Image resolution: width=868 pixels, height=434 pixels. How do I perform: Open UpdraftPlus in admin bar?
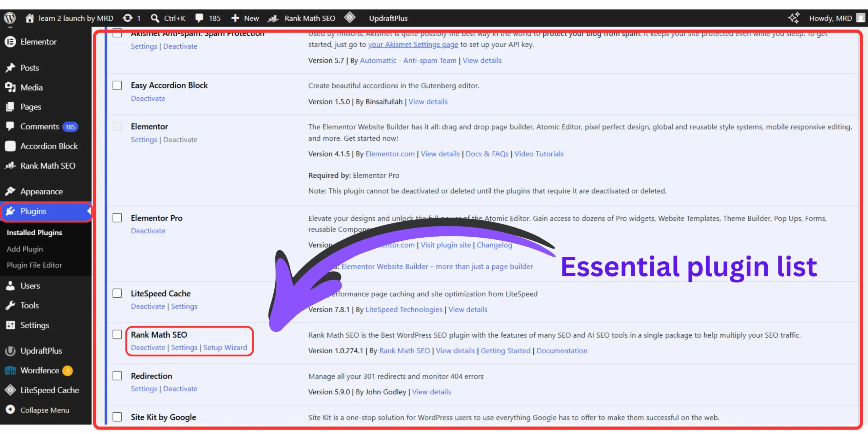tap(388, 18)
